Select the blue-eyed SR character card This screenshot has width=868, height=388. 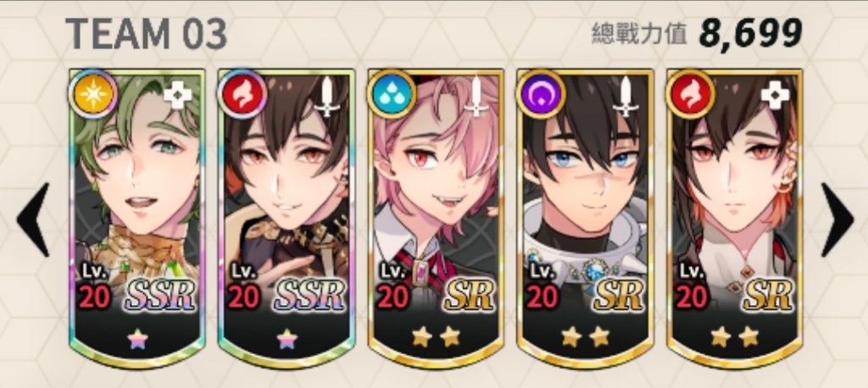586,219
